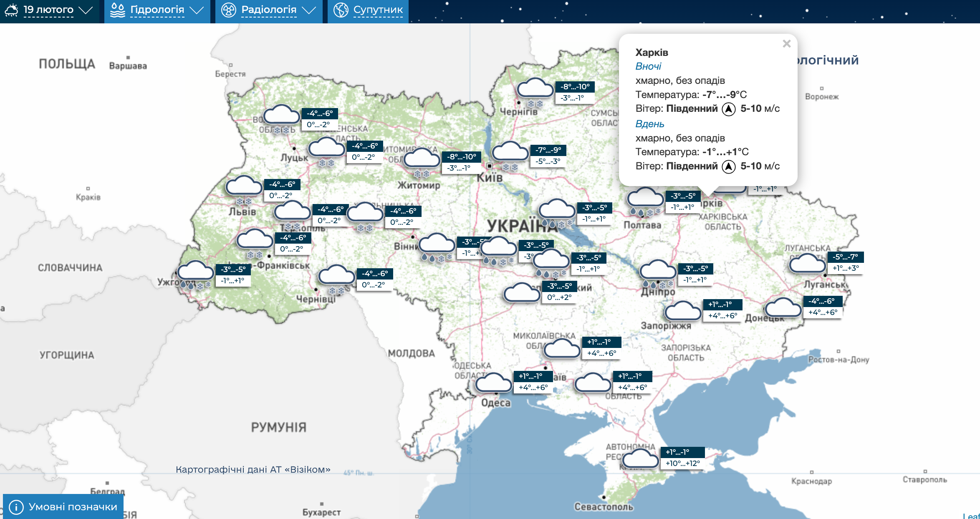Screen dimensions: 980x519
Task: Select the Житомир -8°...-10° temperature label
Action: [461, 157]
